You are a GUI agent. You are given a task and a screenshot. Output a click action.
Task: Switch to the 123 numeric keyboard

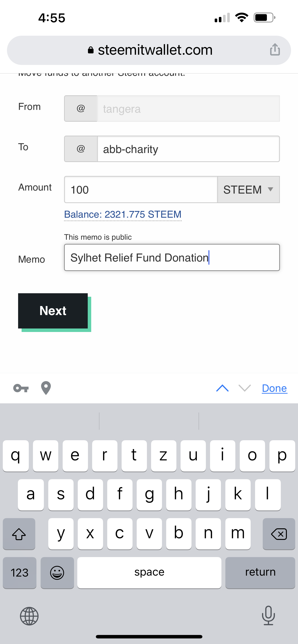19,573
